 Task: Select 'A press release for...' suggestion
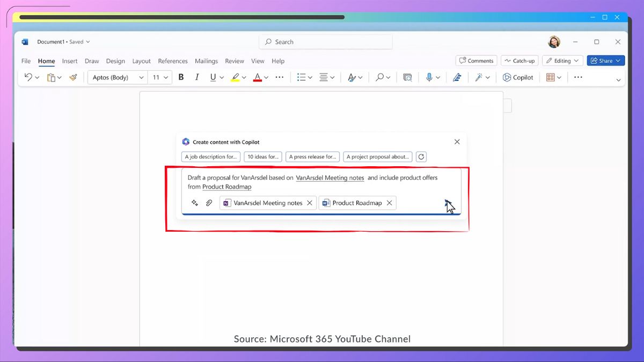tap(312, 157)
